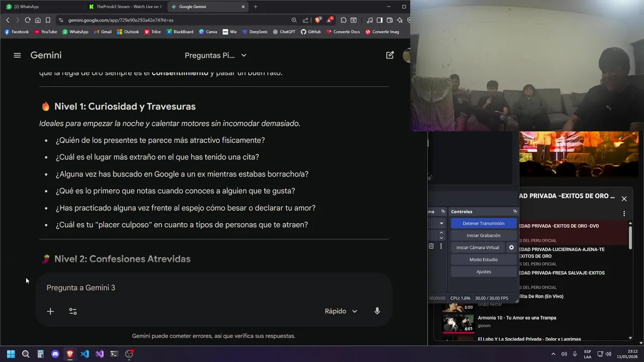Close the YouTube playlist panel

624,199
